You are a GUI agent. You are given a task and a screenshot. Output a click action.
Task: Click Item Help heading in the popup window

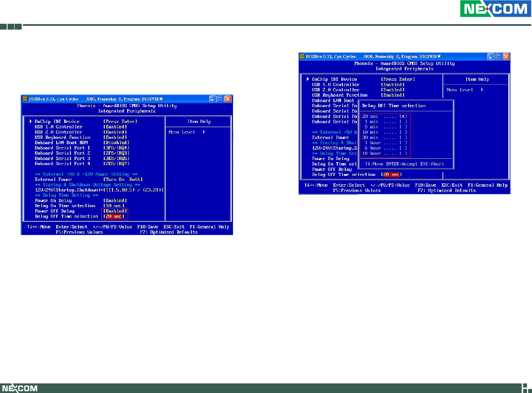(x=477, y=79)
